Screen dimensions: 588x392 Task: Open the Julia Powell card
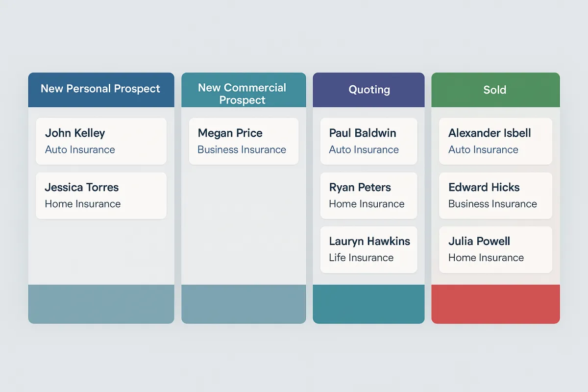click(495, 249)
